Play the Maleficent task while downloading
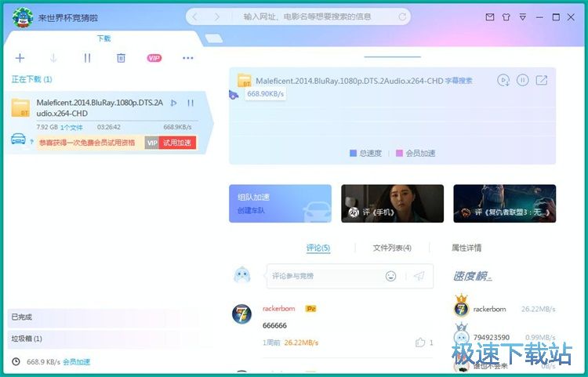Image resolution: width=588 pixels, height=377 pixels. 174,103
